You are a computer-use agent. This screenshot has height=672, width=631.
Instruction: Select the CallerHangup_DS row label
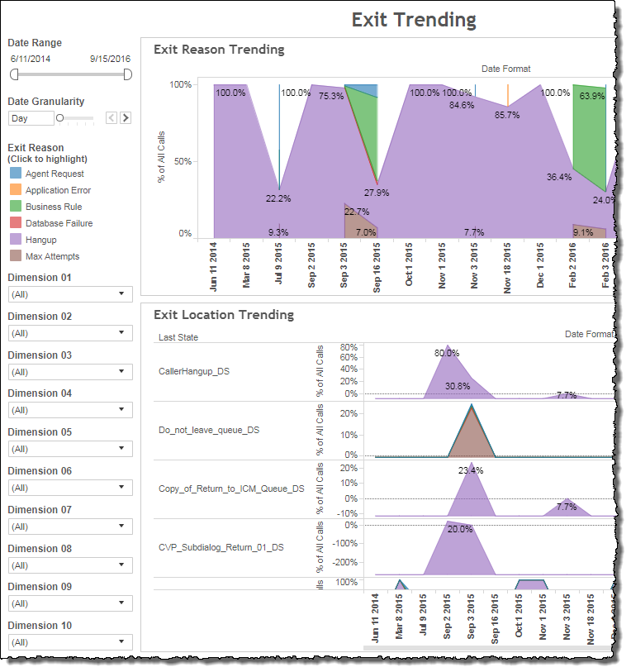point(193,371)
